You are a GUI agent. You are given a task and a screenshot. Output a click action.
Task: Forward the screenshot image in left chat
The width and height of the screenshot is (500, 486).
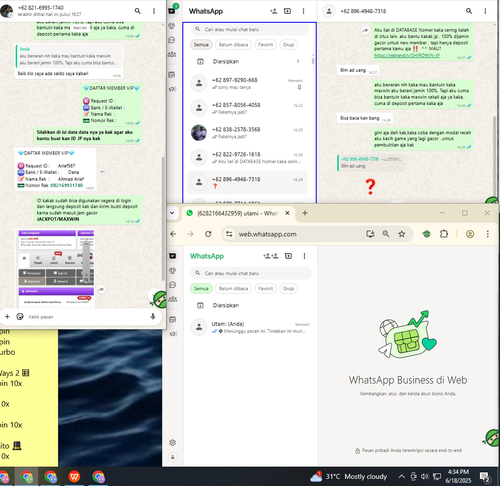101,290
